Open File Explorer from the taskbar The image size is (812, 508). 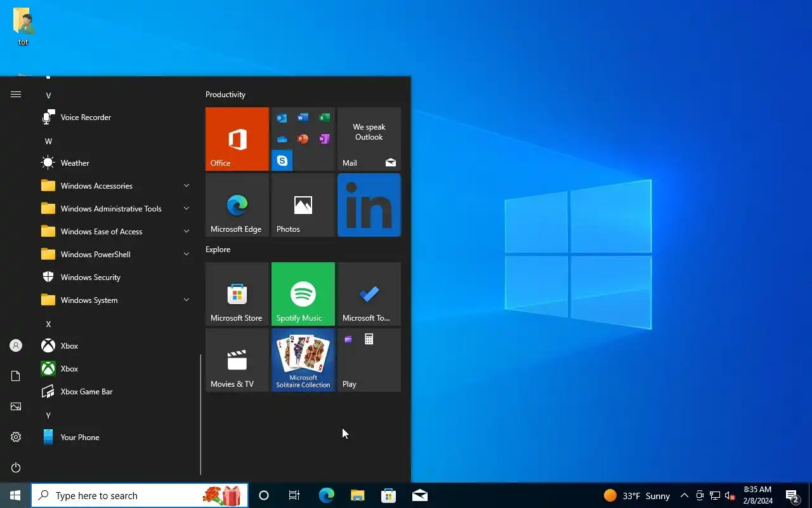(357, 496)
